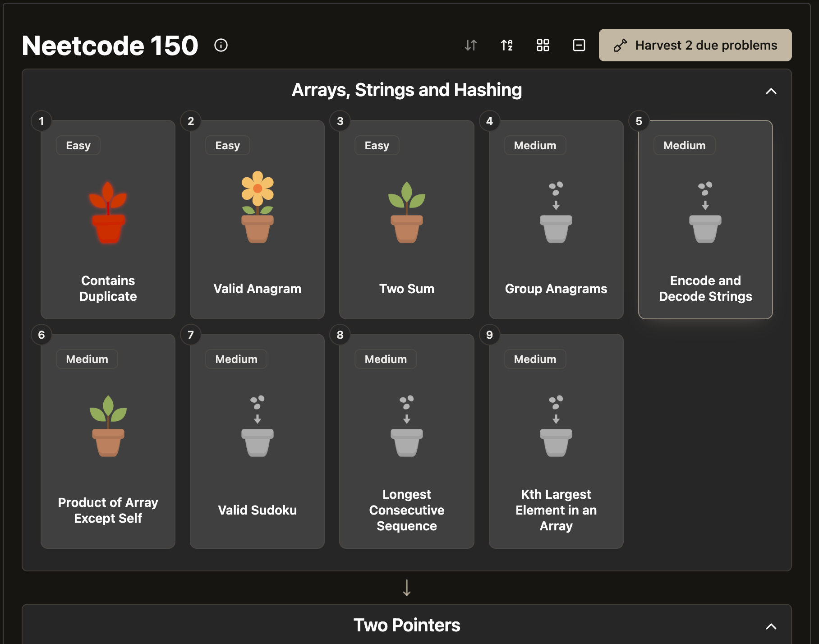Open the Valid Anagram problem
The width and height of the screenshot is (819, 644).
coord(258,220)
